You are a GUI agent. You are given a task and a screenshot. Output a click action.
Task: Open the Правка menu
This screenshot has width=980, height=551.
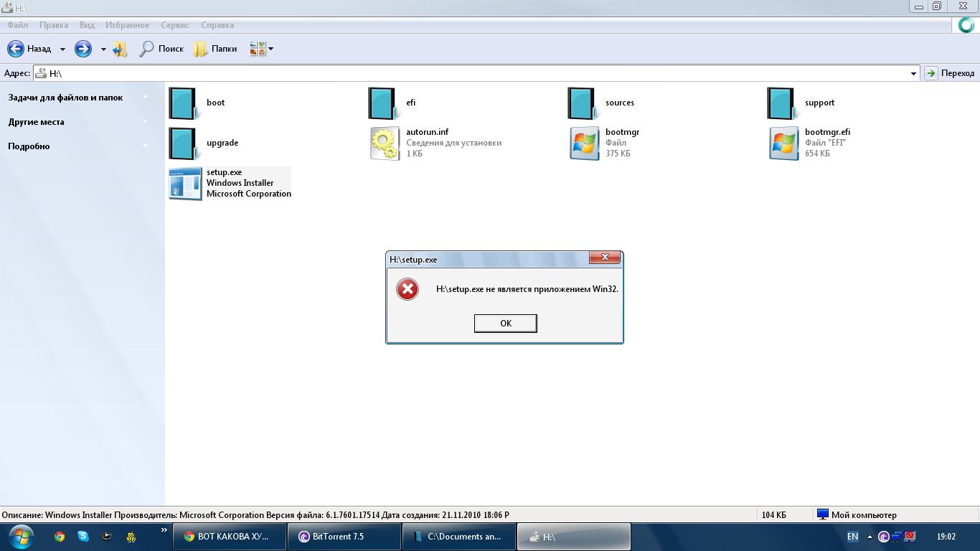point(54,25)
